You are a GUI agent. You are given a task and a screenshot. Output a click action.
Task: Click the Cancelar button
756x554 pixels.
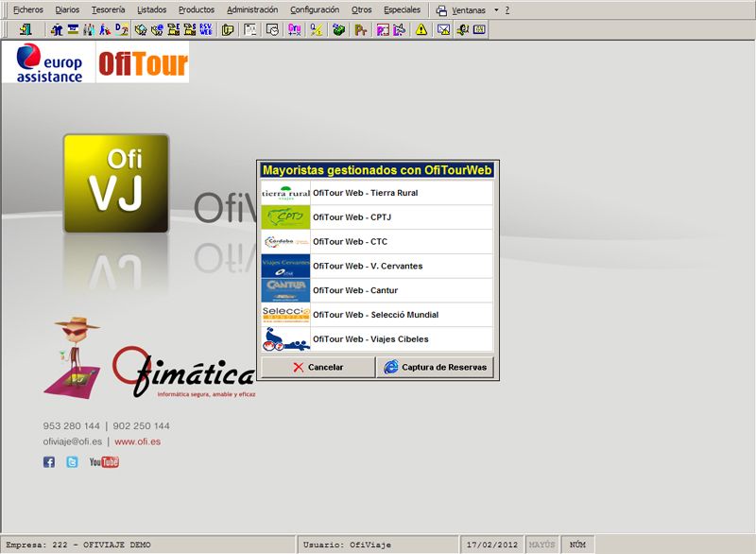318,368
